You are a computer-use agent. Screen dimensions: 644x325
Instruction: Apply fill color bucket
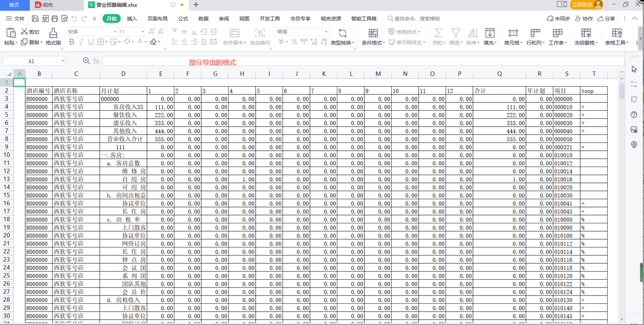coord(127,42)
